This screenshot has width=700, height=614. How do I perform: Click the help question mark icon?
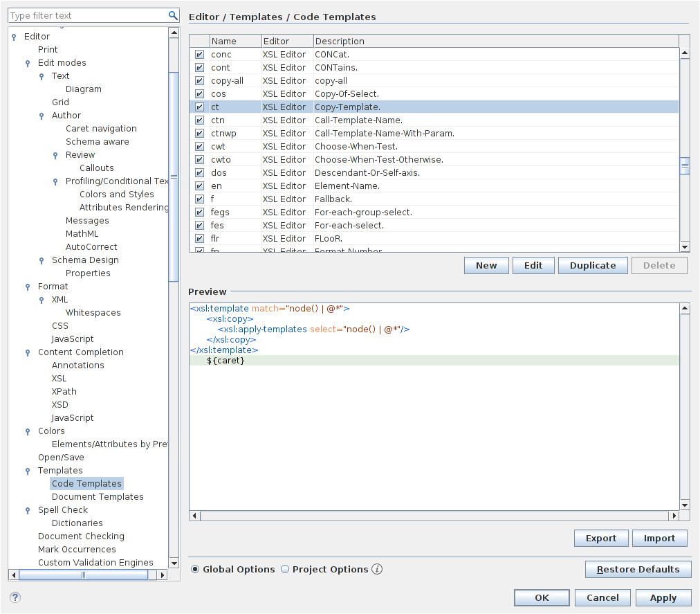[x=15, y=597]
